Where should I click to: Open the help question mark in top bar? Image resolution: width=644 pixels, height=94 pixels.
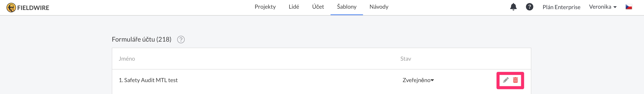click(x=529, y=7)
